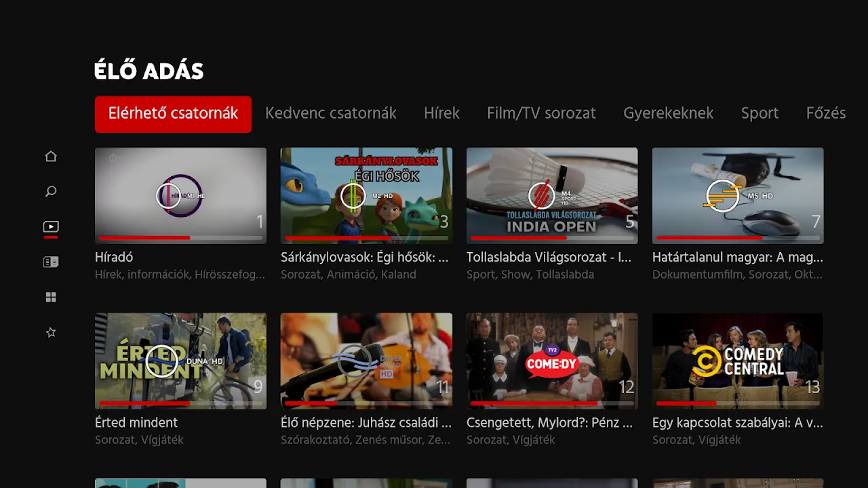This screenshot has width=868, height=488.
Task: Play the Híradó M1 HD channel thumbnail
Action: pos(180,195)
